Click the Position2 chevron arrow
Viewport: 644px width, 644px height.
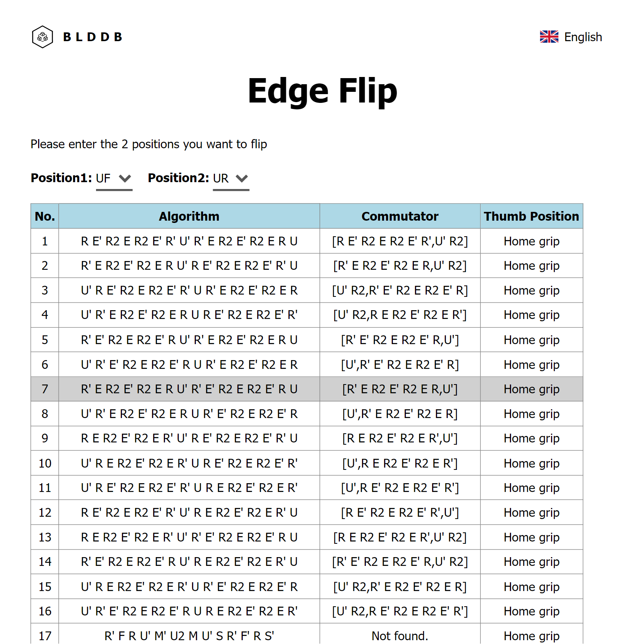point(242,178)
